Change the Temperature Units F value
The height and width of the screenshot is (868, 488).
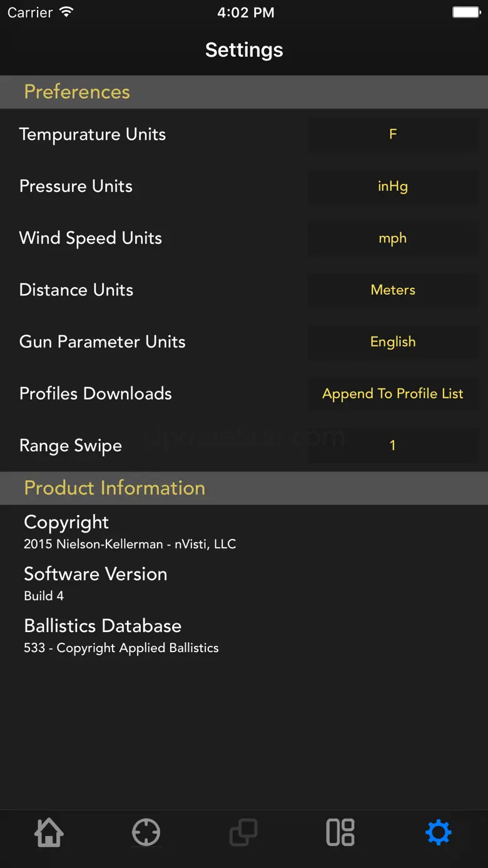[393, 134]
